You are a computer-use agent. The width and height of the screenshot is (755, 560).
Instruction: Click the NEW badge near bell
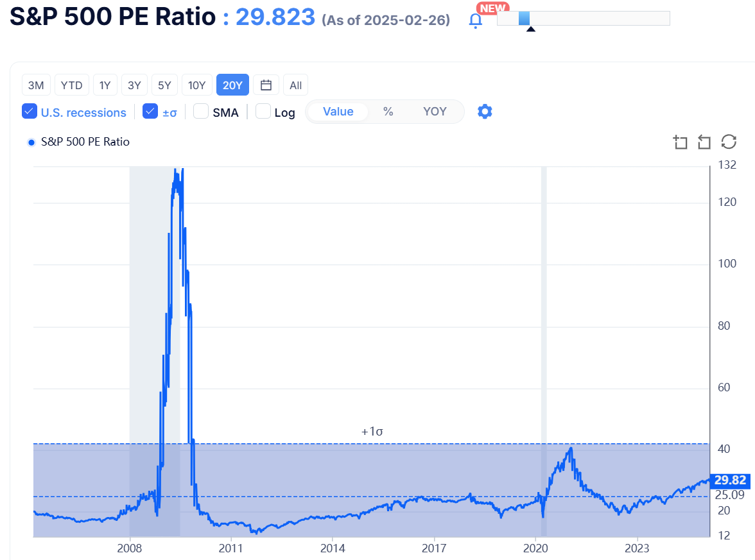492,8
